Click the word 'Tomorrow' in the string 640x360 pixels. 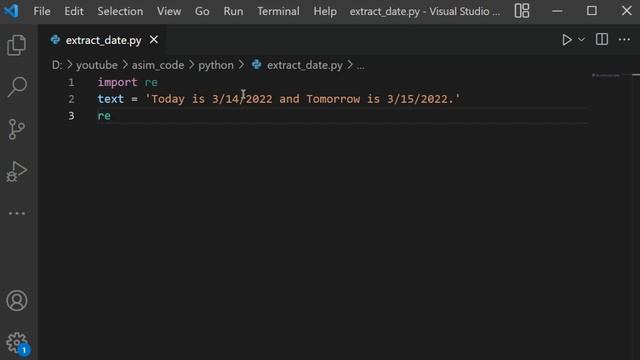coord(333,99)
